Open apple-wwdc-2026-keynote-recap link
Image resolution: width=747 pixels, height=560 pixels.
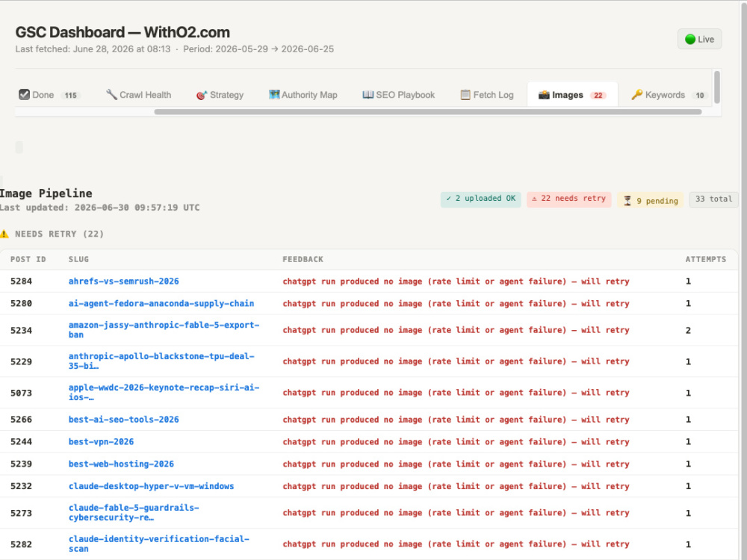click(164, 393)
